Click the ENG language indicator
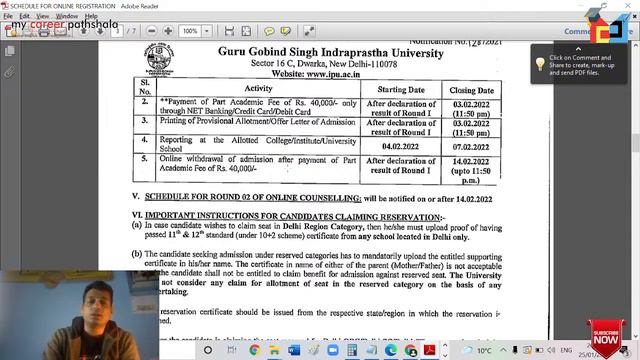 point(566,350)
